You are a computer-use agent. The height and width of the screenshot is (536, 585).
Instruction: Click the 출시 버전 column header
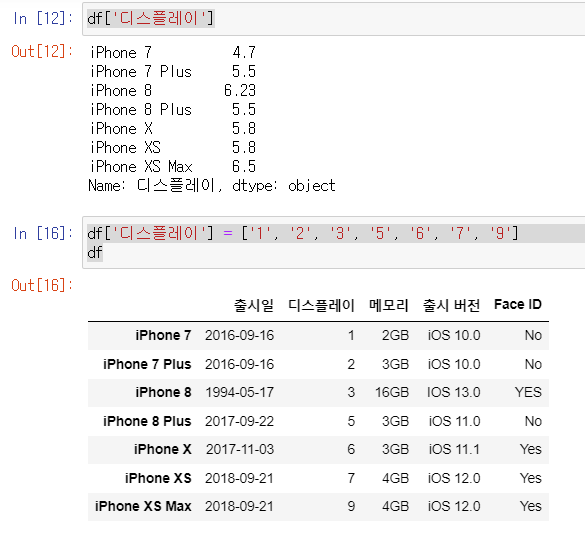(x=451, y=305)
